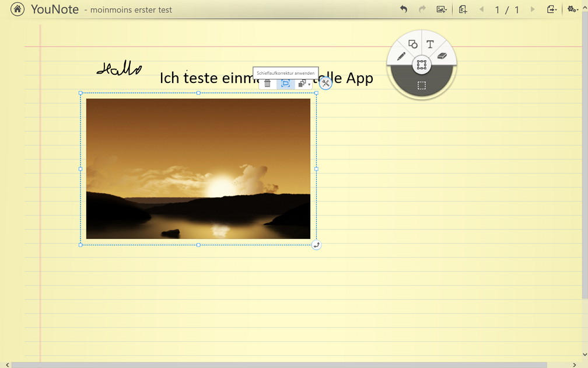Open the settings gear dropdown
Image resolution: width=588 pixels, height=368 pixels.
573,9
